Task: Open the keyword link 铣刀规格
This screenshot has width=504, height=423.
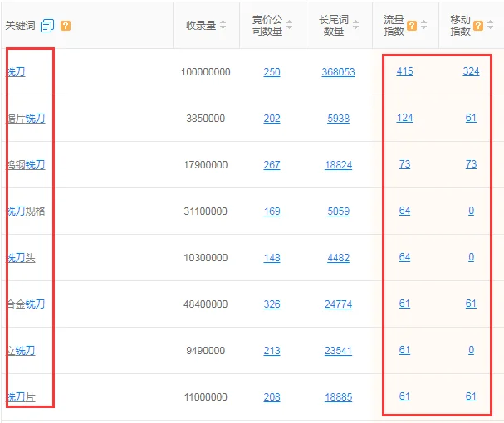Action: coord(26,211)
